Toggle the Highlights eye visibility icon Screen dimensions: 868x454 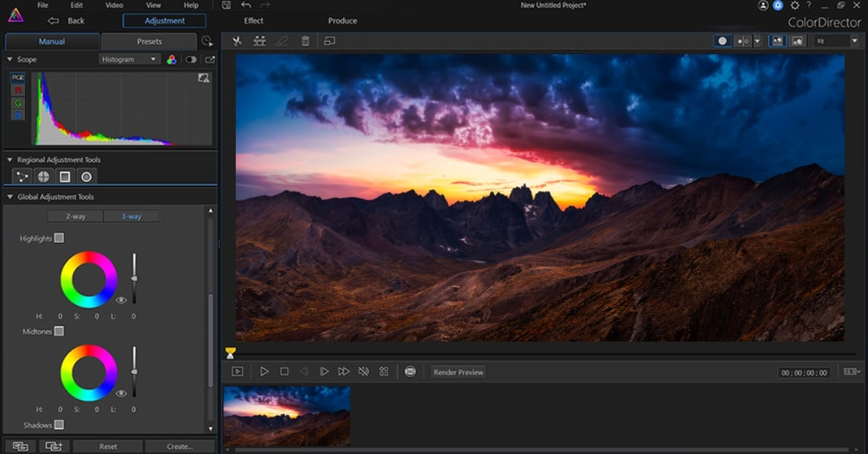121,300
